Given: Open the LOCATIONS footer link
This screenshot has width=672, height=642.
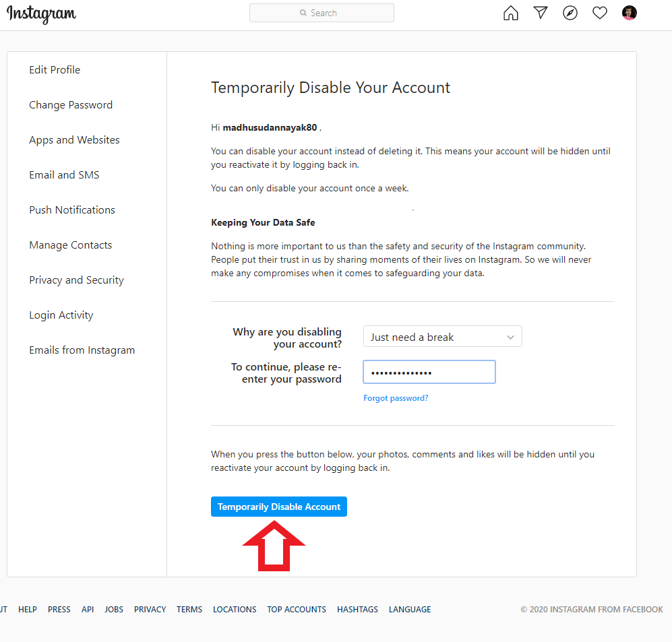Looking at the screenshot, I should pyautogui.click(x=235, y=609).
